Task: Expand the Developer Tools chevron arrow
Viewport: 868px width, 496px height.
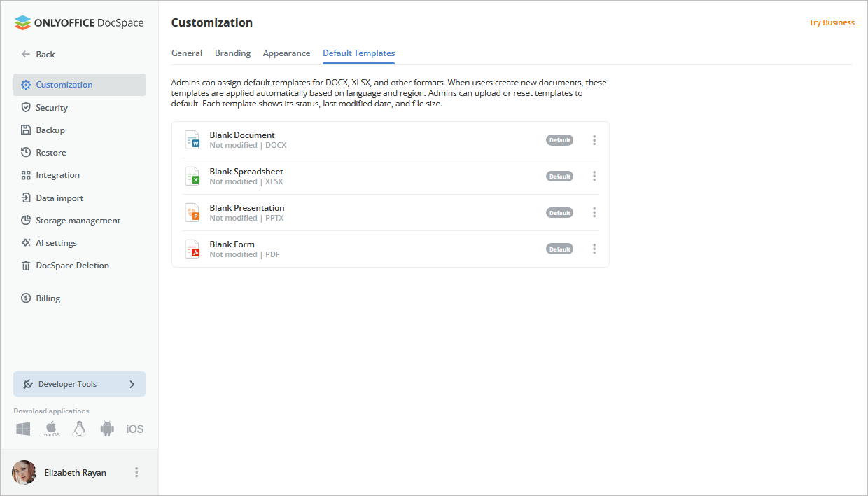Action: (132, 384)
